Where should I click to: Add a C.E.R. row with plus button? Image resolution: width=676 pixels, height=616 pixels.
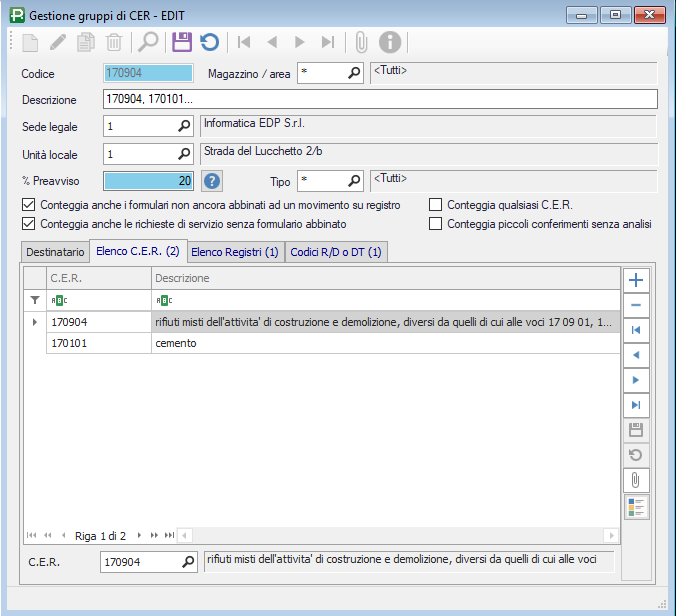point(636,281)
